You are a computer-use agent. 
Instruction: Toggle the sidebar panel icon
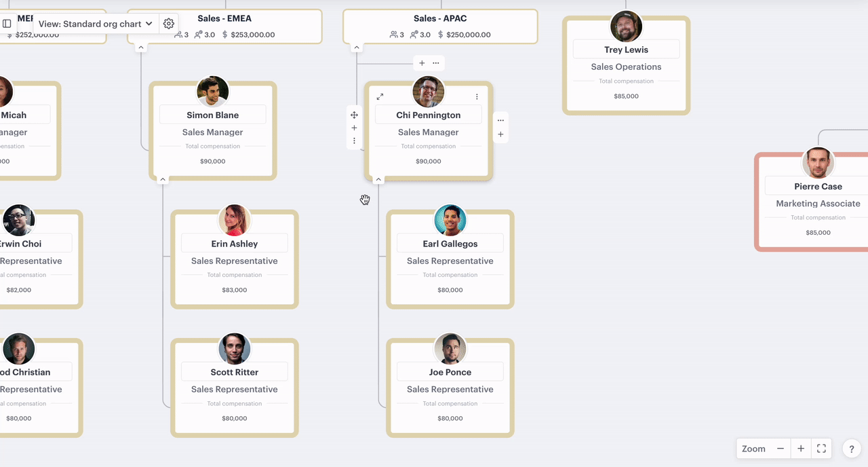click(x=7, y=24)
